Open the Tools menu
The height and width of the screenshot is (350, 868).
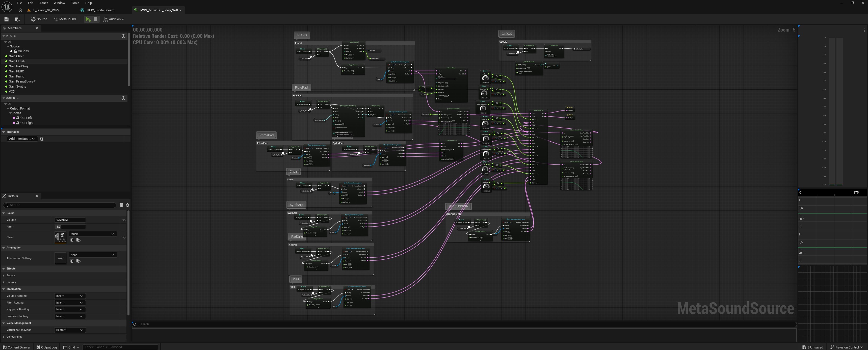click(75, 3)
